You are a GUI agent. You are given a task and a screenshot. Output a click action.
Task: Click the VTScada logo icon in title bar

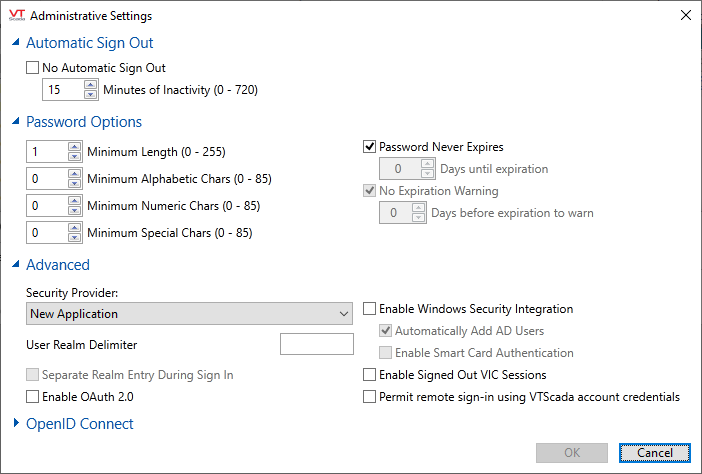16,16
